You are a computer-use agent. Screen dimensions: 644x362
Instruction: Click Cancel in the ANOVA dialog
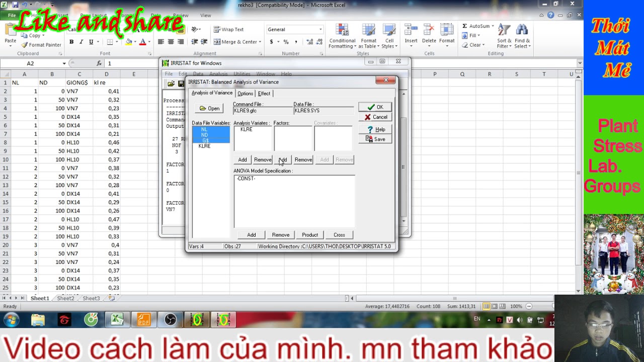pos(375,117)
